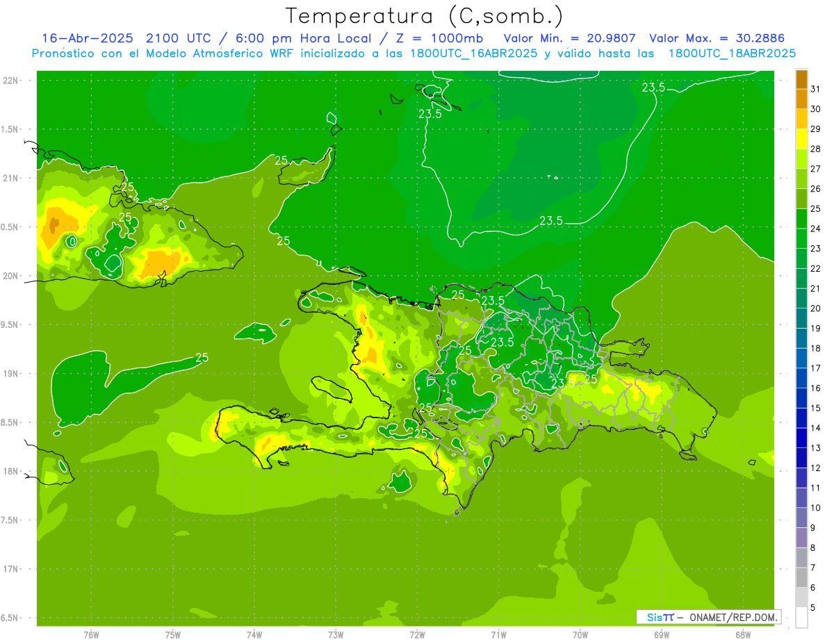Image resolution: width=834 pixels, height=644 pixels.
Task: Click the "20N" latitude axis label
Action: [10, 276]
